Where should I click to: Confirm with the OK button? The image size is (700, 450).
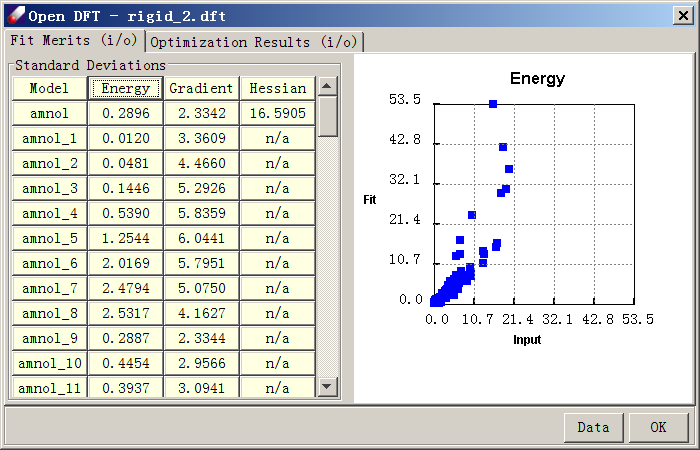pos(658,427)
